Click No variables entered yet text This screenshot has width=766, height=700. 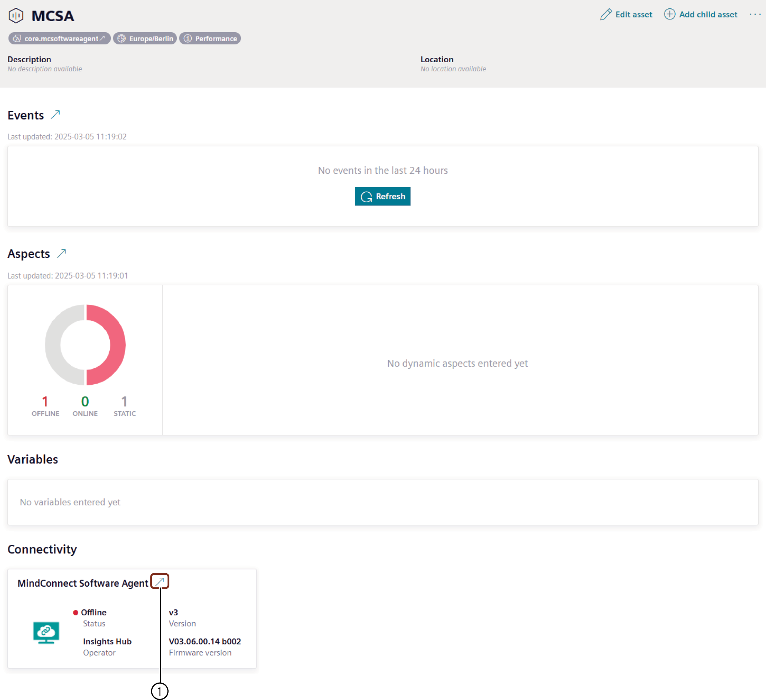70,502
